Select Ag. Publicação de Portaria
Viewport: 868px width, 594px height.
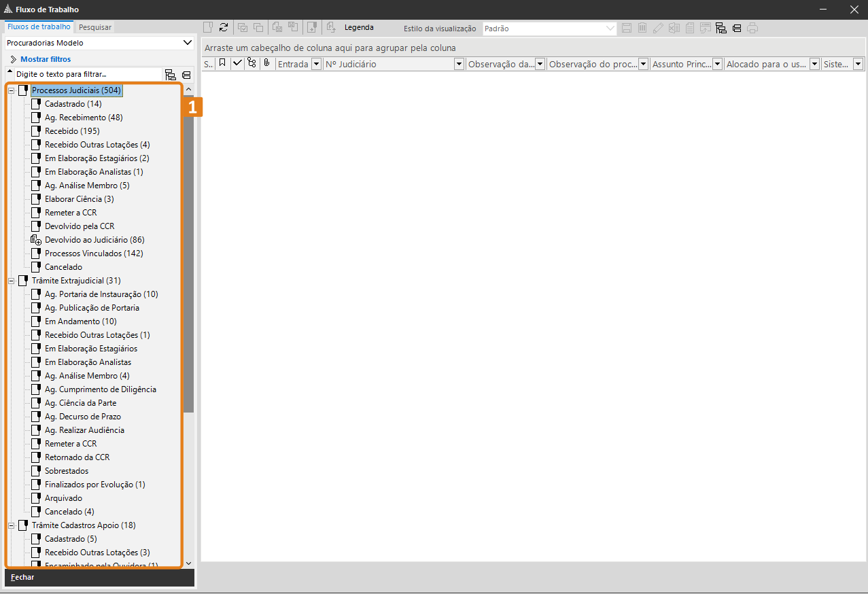[x=92, y=308]
